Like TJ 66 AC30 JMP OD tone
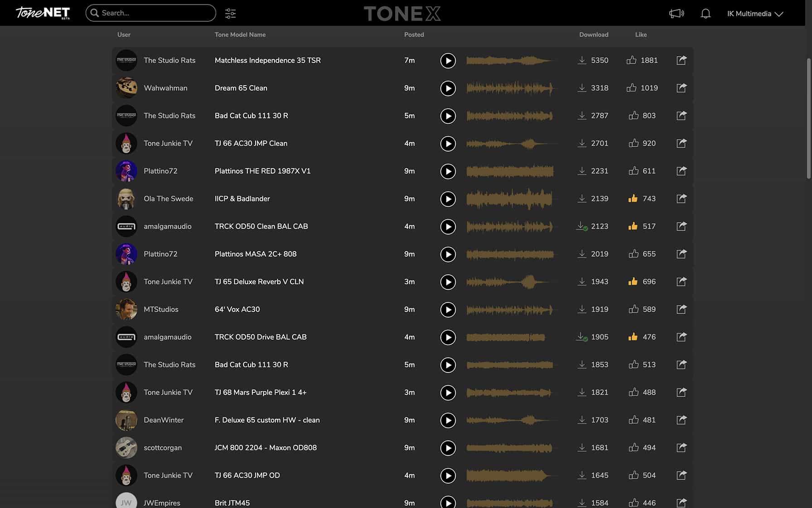 pos(633,475)
